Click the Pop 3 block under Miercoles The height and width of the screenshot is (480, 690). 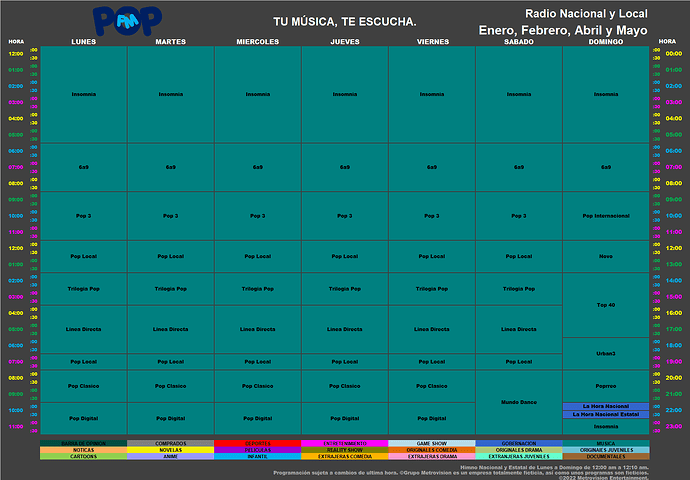[x=258, y=216]
